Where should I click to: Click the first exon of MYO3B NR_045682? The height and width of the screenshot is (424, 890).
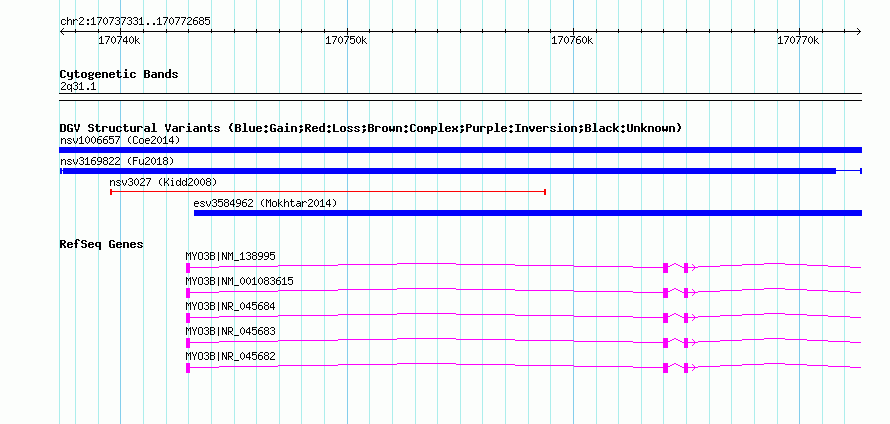(188, 368)
